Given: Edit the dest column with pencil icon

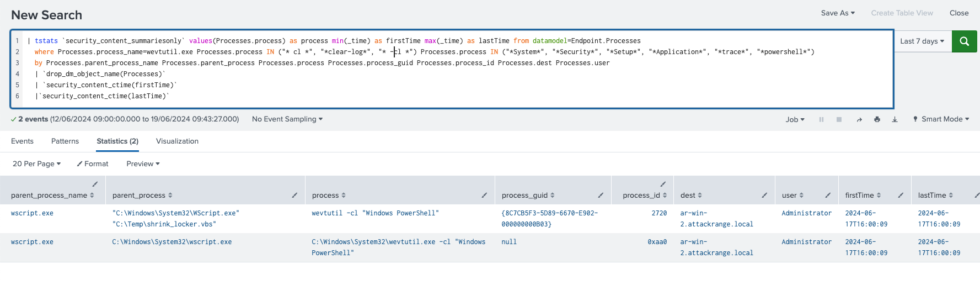Looking at the screenshot, I should click(764, 195).
